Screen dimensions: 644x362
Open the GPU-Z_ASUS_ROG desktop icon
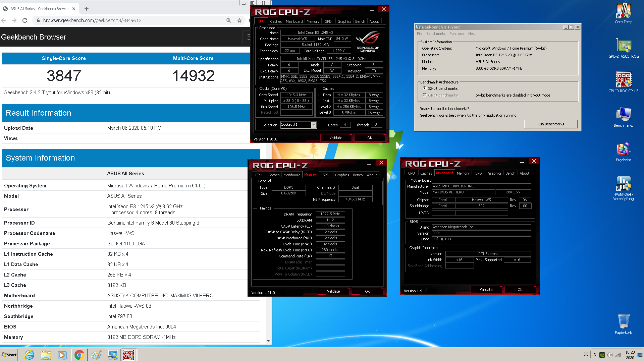point(623,48)
